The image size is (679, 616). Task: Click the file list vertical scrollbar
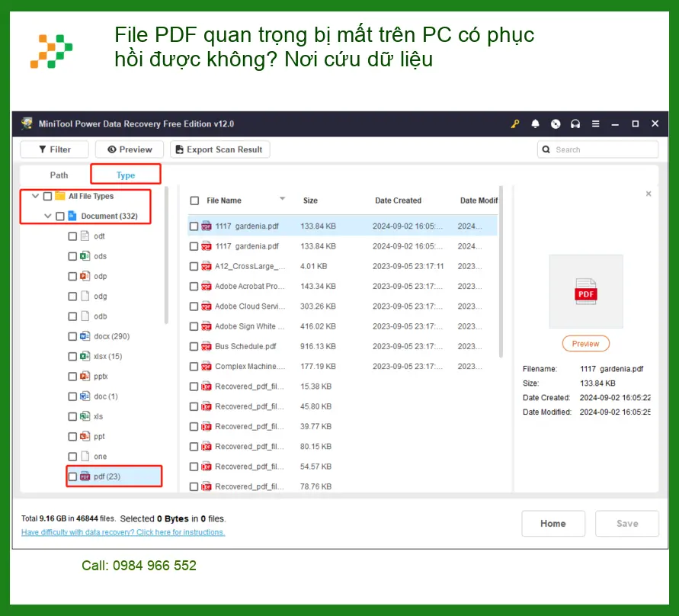[x=501, y=272]
